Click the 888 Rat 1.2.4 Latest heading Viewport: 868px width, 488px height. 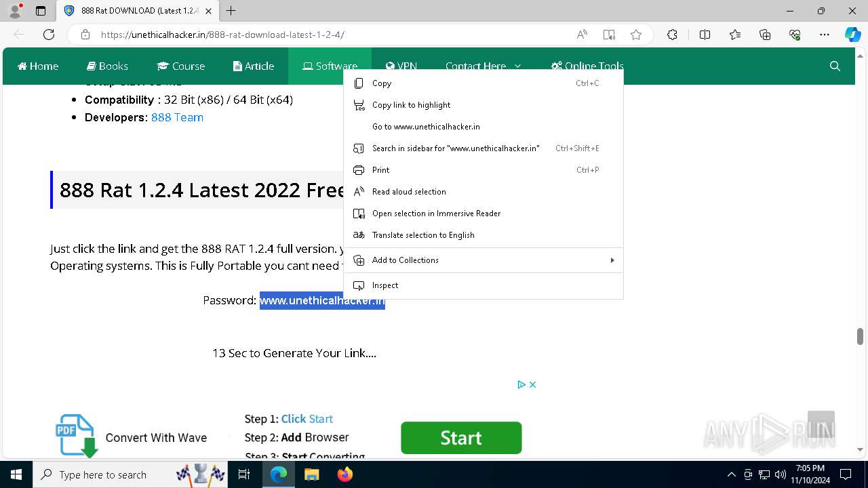203,190
